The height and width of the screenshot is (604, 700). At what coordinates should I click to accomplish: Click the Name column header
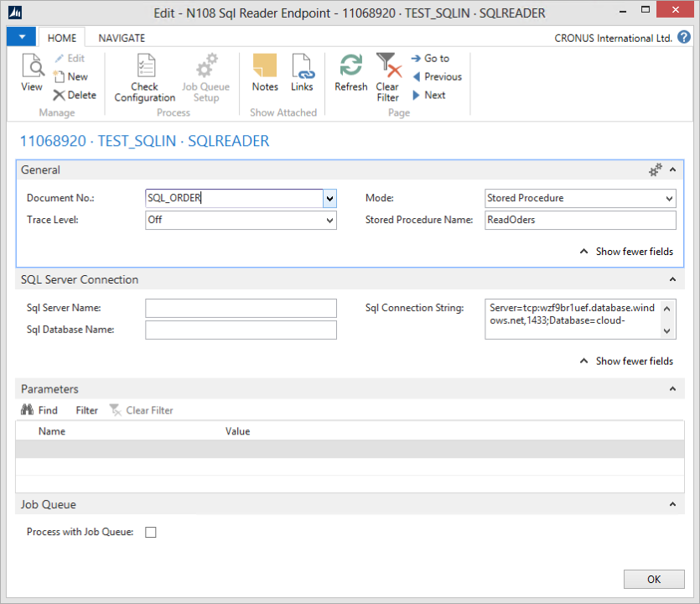pyautogui.click(x=52, y=431)
